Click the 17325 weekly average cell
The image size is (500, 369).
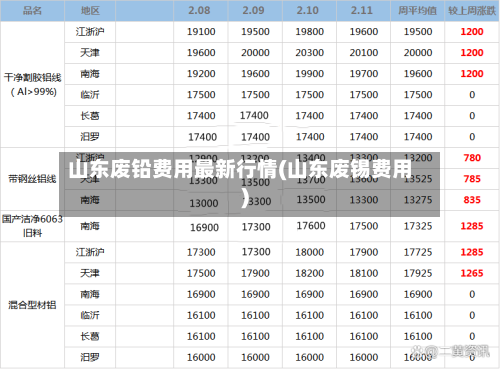(x=418, y=226)
